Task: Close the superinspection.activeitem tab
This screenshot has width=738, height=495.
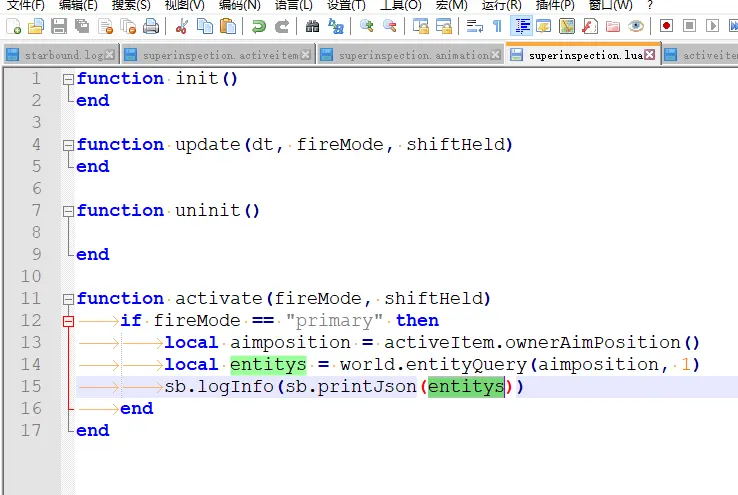Action: (x=305, y=55)
